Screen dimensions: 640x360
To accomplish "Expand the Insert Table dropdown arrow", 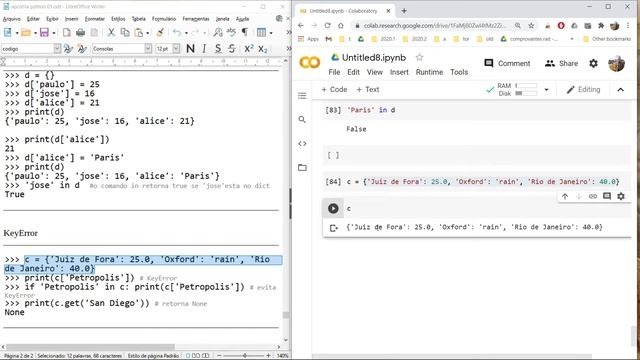I will coord(271,33).
